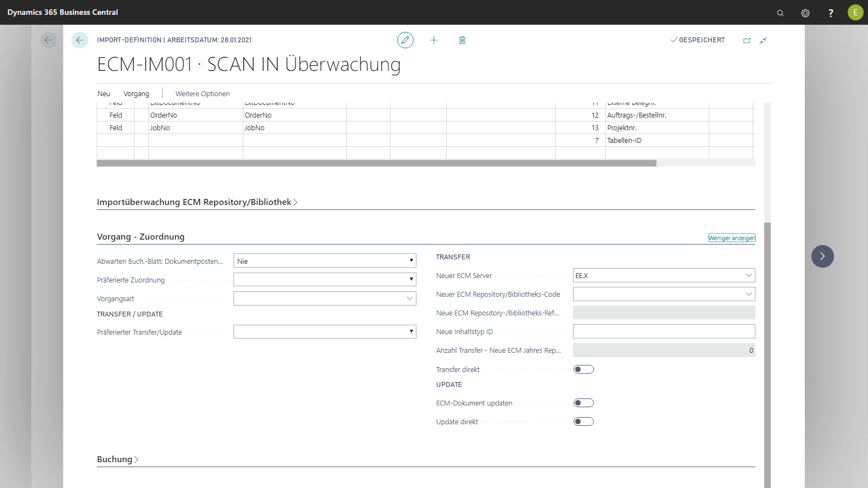Open page in new window icon
The width and height of the screenshot is (868, 488).
pos(747,40)
